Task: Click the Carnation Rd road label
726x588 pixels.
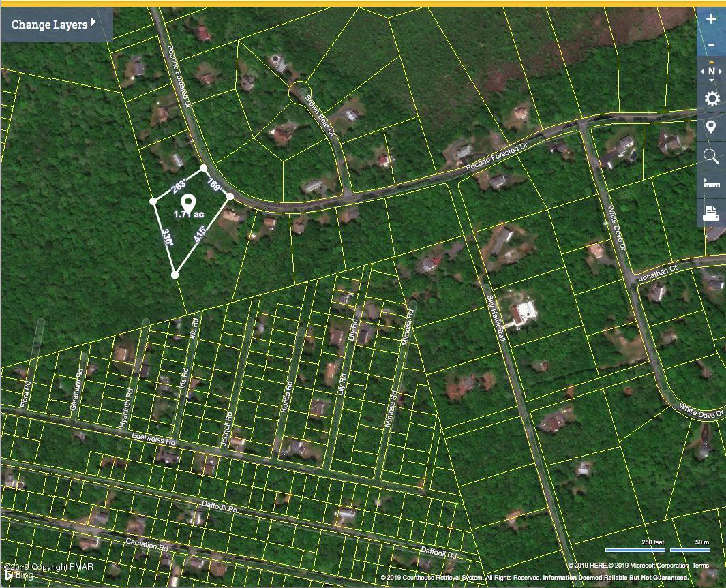Action: (x=147, y=544)
